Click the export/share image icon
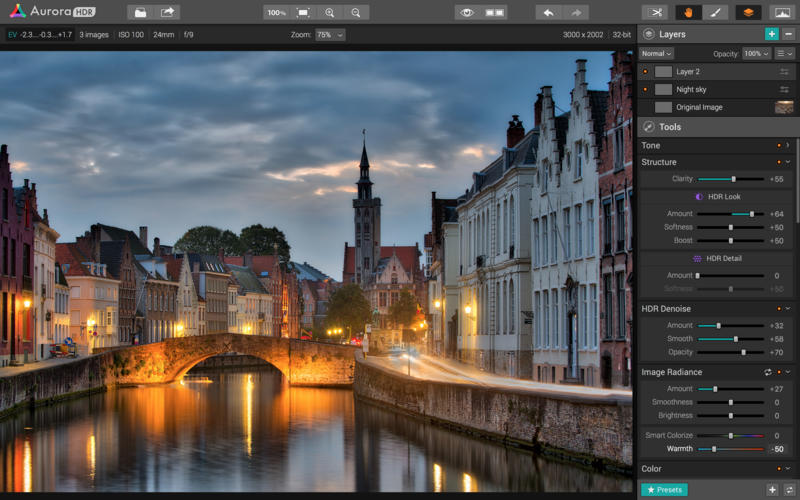The width and height of the screenshot is (800, 500). [167, 12]
